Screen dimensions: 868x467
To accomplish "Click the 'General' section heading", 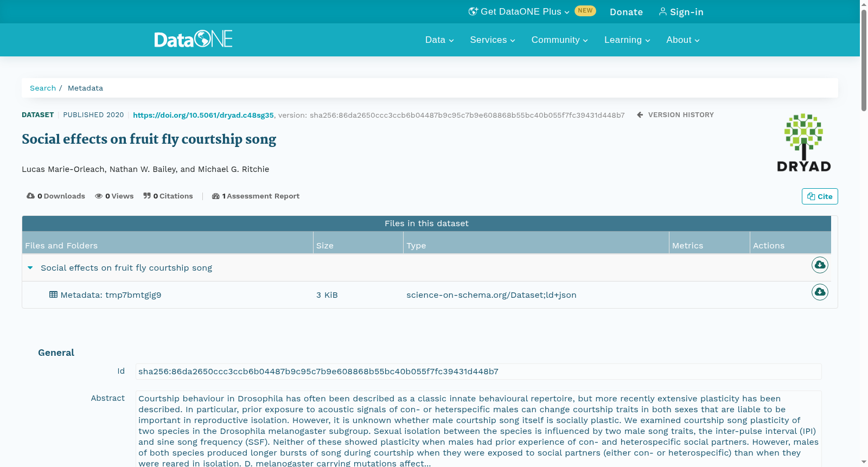I will click(56, 353).
